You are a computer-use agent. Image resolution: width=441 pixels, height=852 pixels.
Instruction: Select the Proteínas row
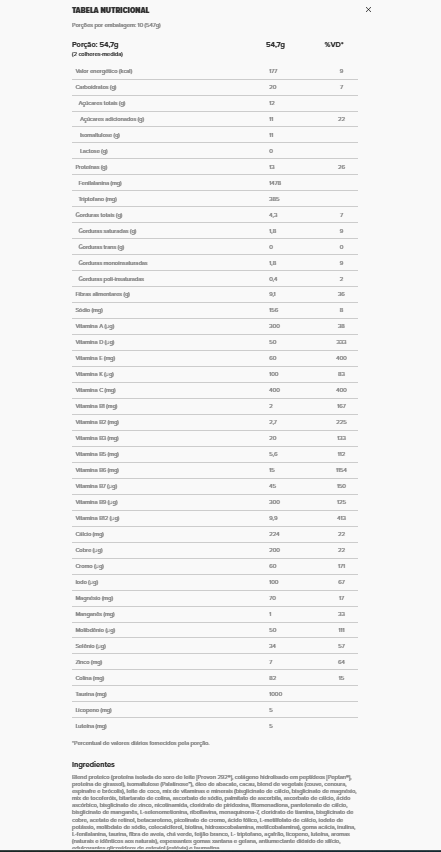pyautogui.click(x=215, y=167)
